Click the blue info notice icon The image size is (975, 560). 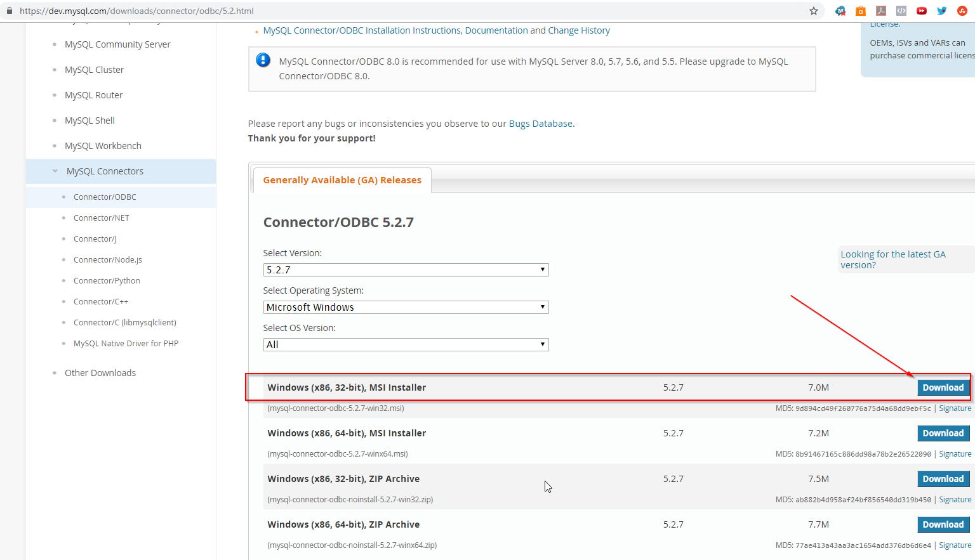click(x=263, y=60)
